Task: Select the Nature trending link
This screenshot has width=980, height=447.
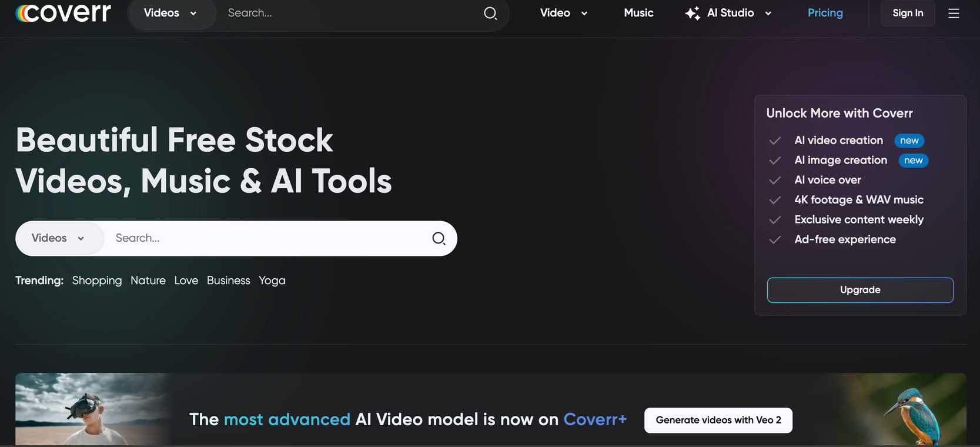Action: [x=148, y=281]
